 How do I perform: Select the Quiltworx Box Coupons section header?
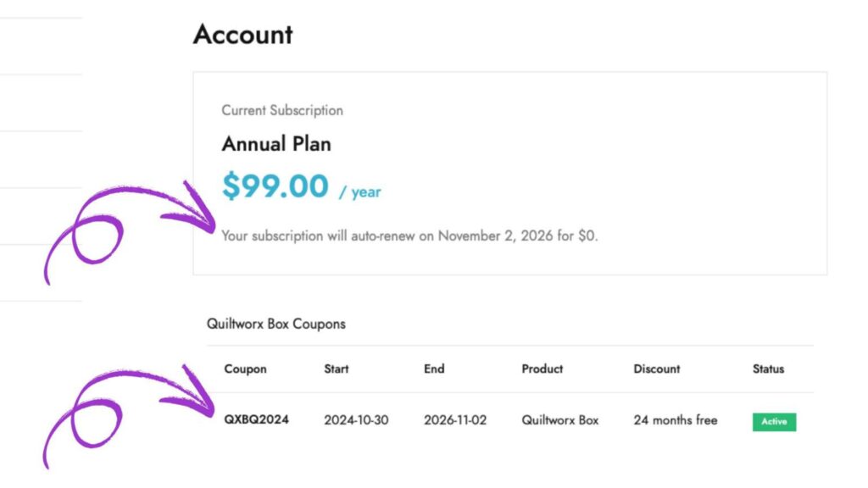pos(276,324)
